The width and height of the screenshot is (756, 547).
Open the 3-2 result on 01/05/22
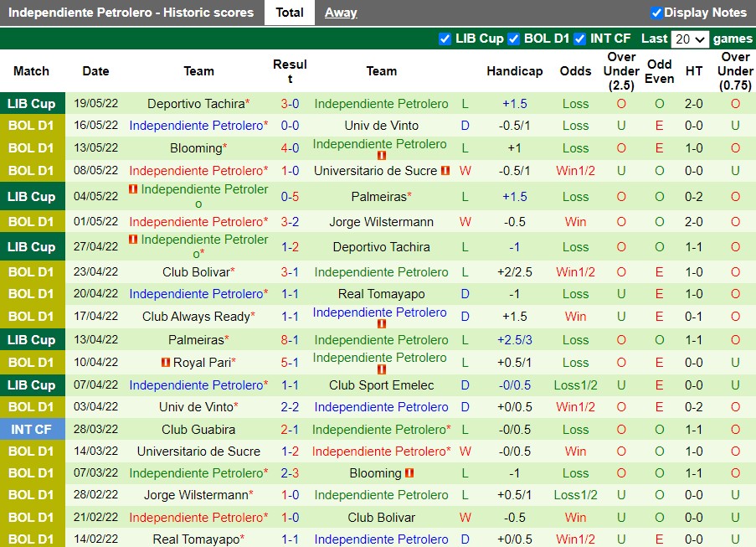pyautogui.click(x=290, y=222)
